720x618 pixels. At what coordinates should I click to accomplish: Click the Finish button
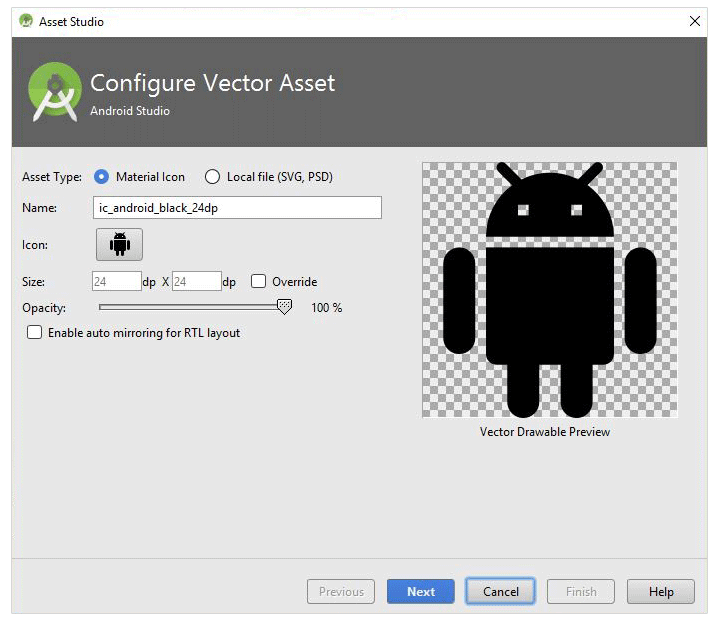click(x=581, y=591)
